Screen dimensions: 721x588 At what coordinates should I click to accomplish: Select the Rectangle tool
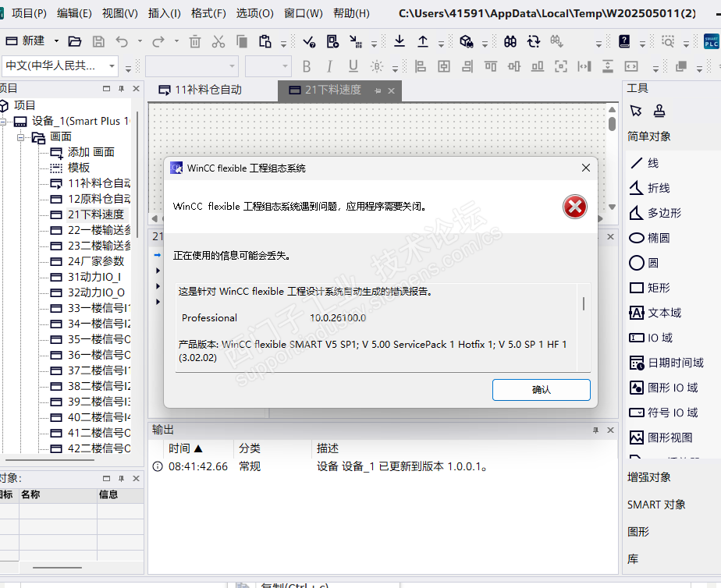pos(650,288)
